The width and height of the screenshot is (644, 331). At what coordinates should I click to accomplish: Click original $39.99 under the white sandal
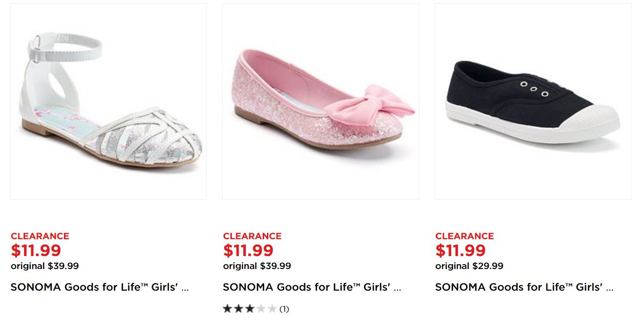point(45,266)
